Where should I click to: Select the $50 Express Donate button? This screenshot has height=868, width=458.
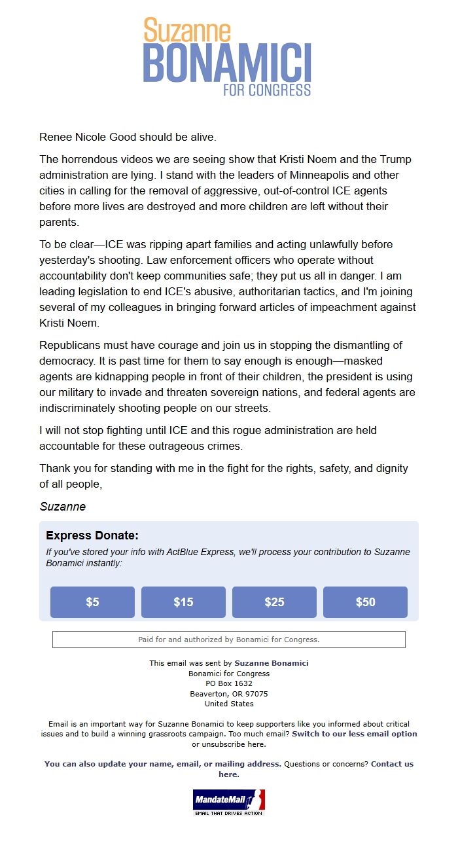pyautogui.click(x=365, y=602)
